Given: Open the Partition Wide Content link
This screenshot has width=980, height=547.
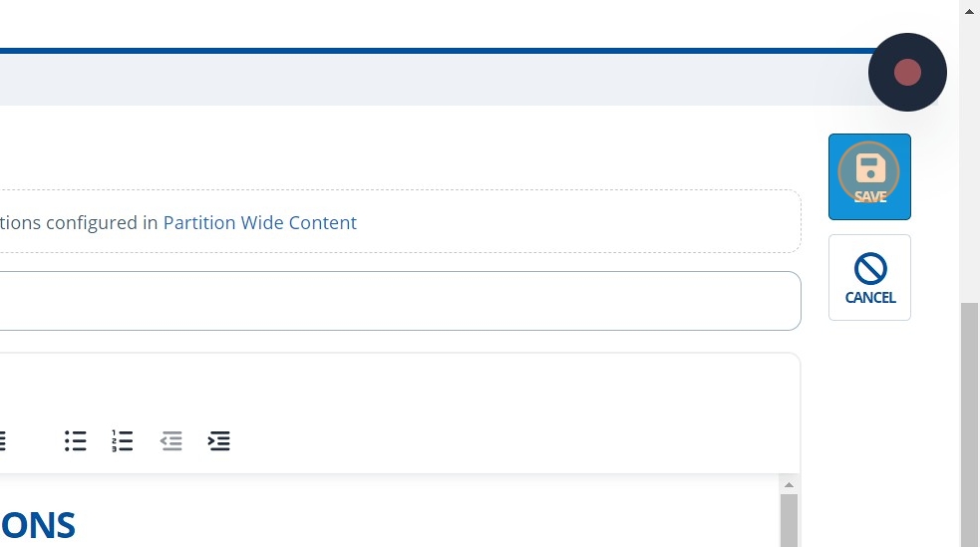Looking at the screenshot, I should (x=259, y=223).
